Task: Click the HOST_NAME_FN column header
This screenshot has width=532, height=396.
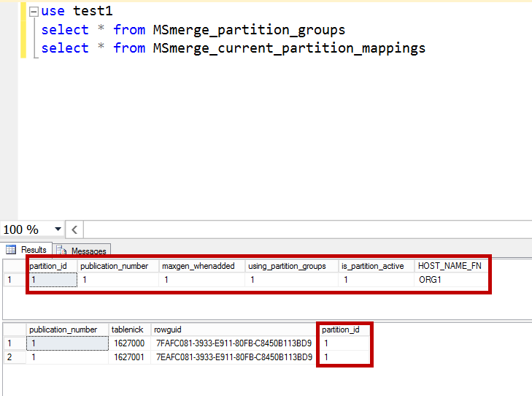Action: point(449,266)
